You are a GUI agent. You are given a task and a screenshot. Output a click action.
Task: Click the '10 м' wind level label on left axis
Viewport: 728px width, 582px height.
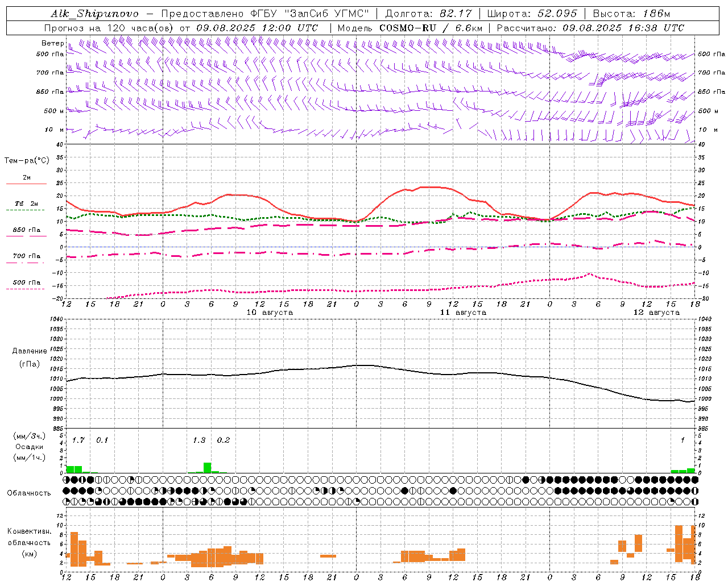54,130
